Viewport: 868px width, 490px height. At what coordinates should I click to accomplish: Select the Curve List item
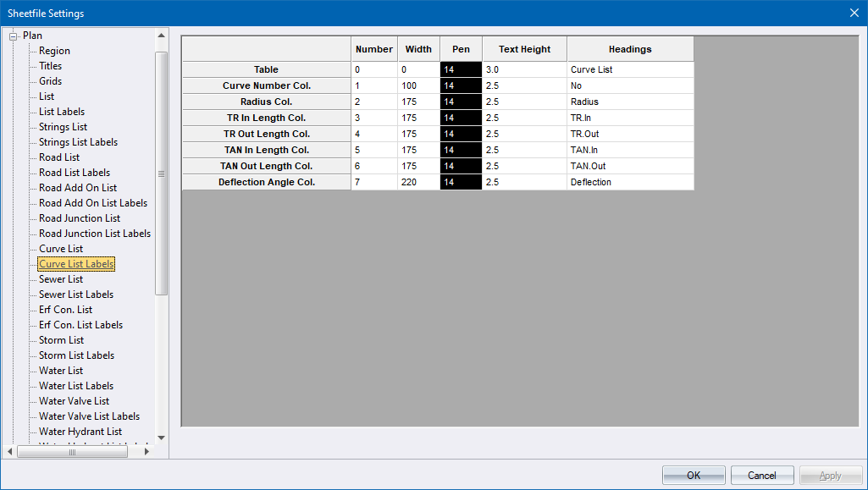tap(60, 248)
